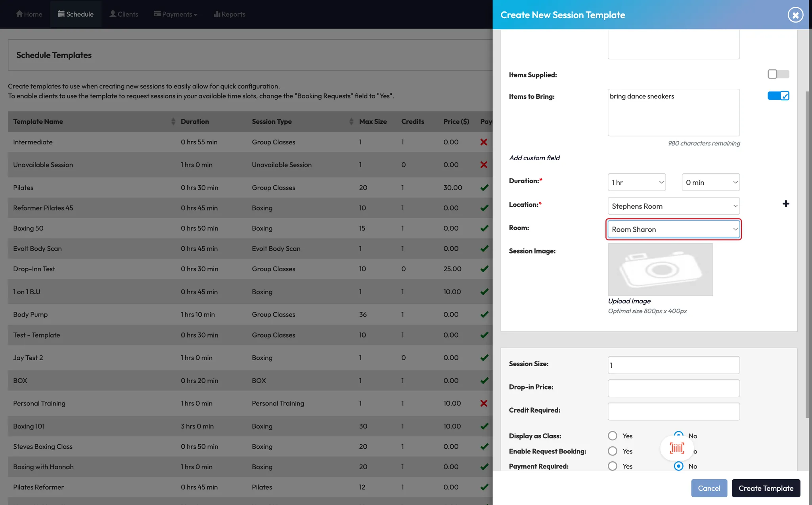Image resolution: width=812 pixels, height=505 pixels.
Task: Select Yes for Display as Class
Action: 613,436
